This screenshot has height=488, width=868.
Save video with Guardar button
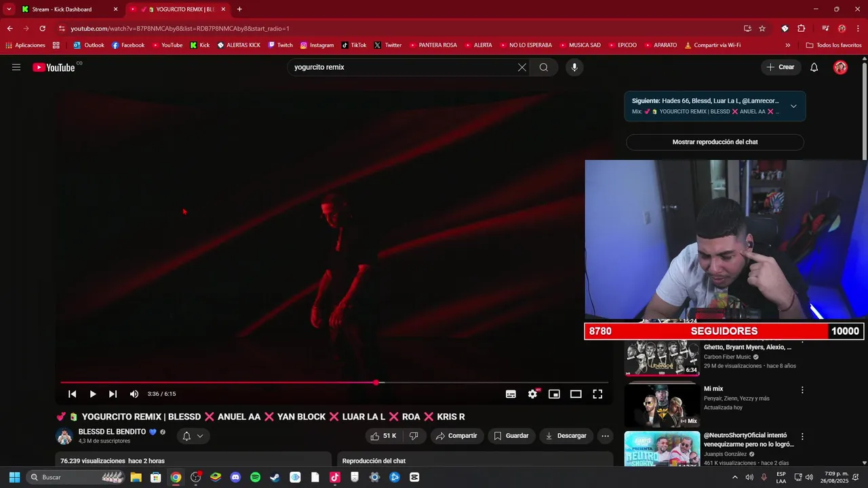pos(511,436)
